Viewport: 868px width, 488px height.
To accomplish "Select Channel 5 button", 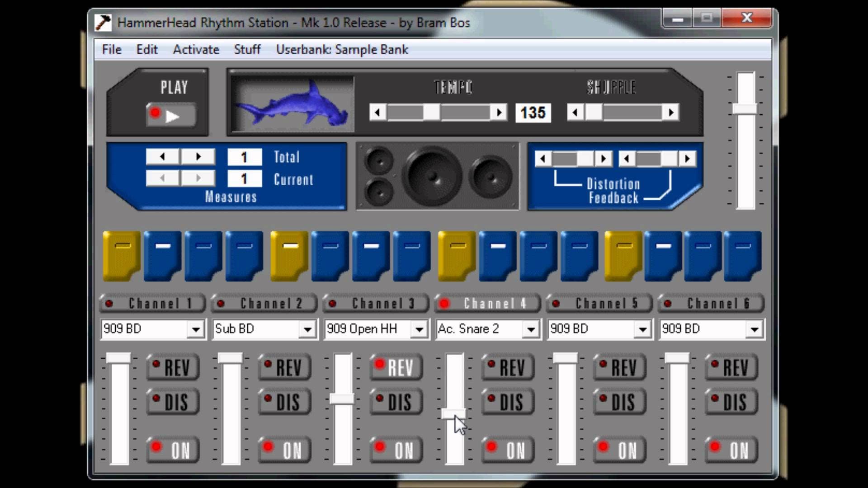I will point(599,303).
